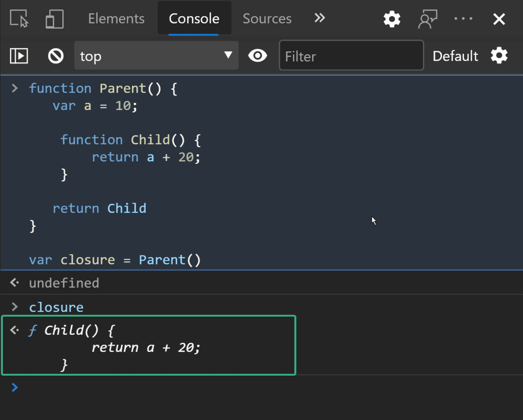Viewport: 523px width, 420px height.
Task: Click the Filter input field
Action: [351, 56]
